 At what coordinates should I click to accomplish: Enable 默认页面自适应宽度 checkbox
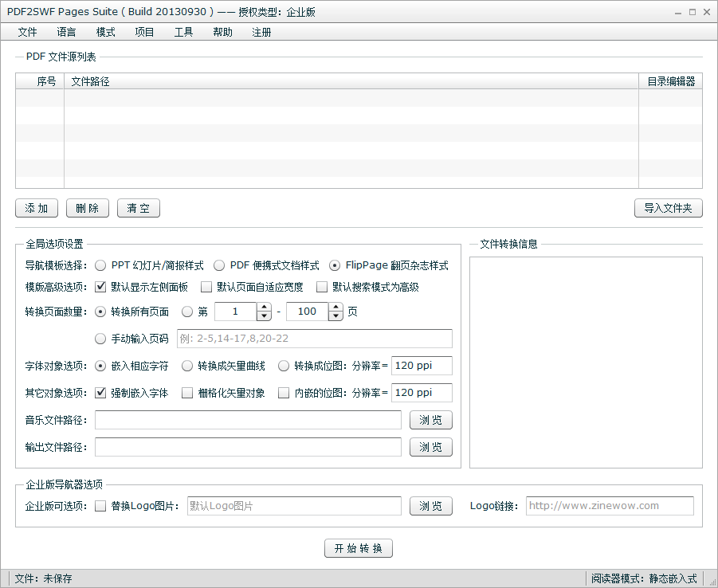(x=207, y=287)
